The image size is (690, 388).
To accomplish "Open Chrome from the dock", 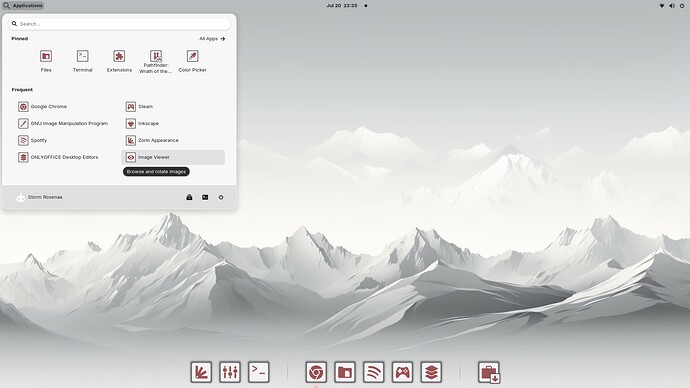I will tap(316, 372).
